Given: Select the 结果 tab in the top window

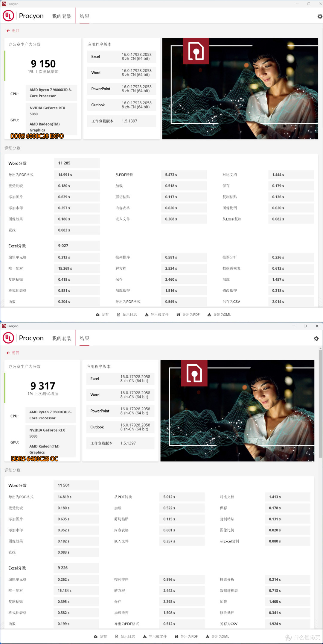Looking at the screenshot, I should 84,16.
